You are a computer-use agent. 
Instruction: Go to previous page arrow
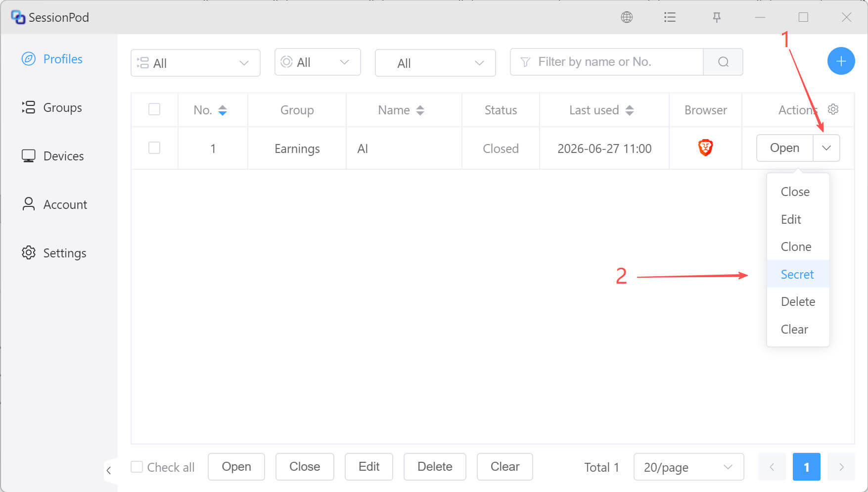click(x=772, y=467)
